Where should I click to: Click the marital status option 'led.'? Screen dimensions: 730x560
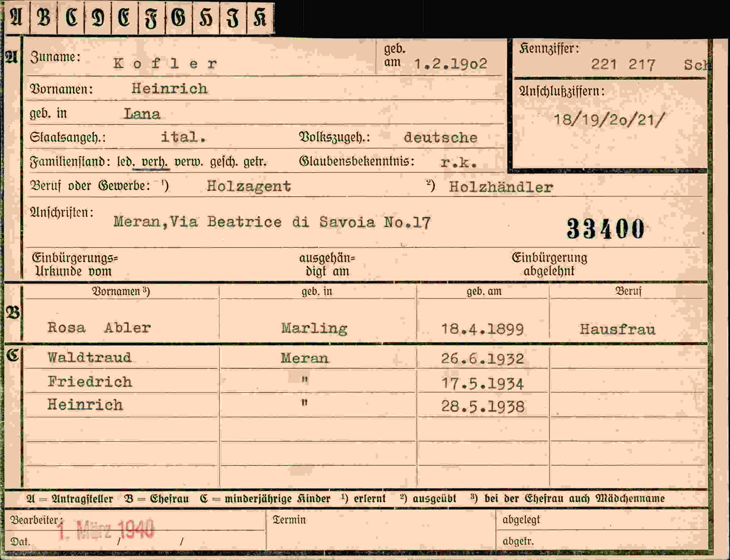126,162
